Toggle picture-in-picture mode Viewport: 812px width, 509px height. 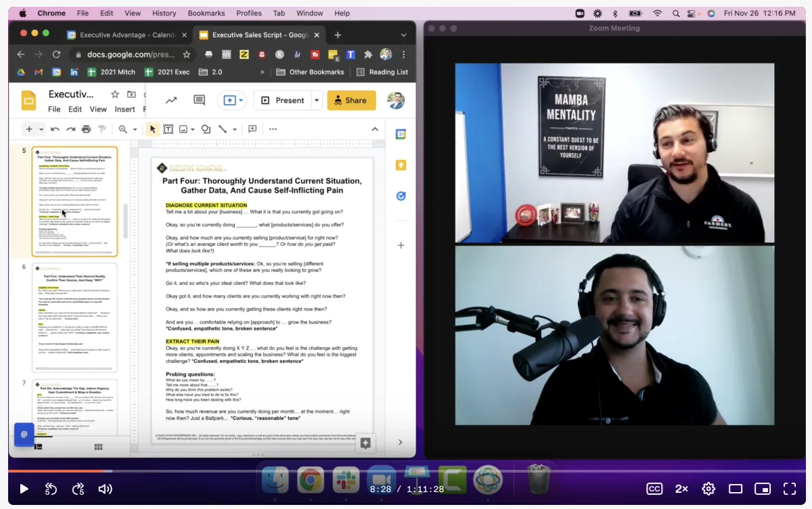(x=763, y=489)
